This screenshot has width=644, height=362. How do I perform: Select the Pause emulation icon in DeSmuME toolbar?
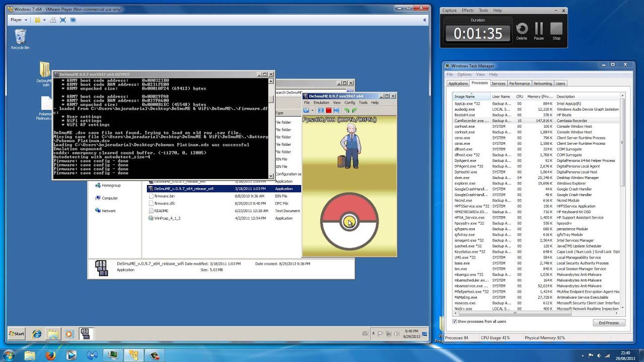pyautogui.click(x=321, y=110)
